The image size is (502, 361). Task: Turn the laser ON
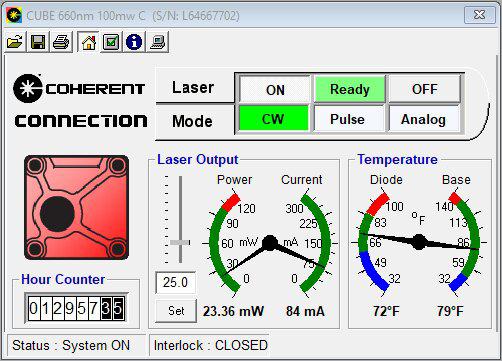tap(275, 89)
